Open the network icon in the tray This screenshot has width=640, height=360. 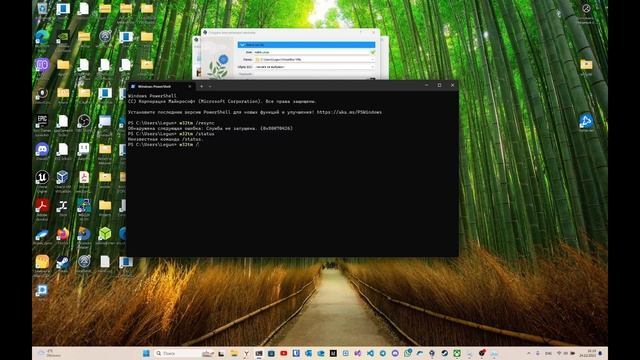point(559,353)
